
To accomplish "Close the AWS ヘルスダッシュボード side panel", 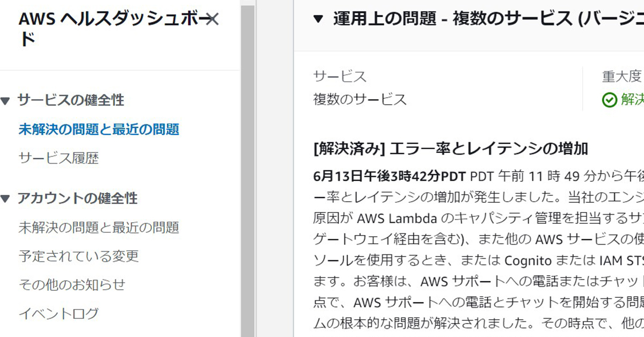I will point(213,19).
